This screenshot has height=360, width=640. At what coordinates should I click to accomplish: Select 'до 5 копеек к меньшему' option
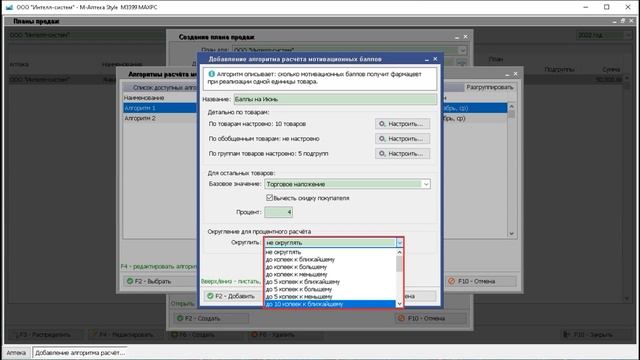330,296
